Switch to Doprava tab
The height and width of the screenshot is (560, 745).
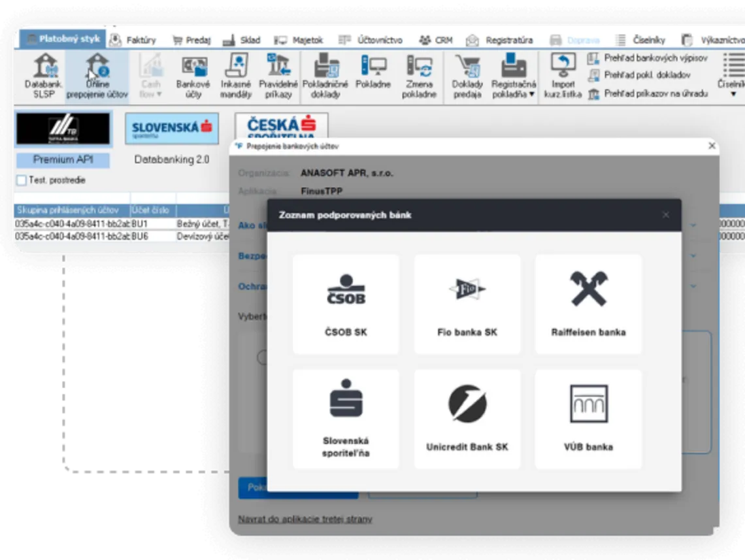tap(574, 41)
